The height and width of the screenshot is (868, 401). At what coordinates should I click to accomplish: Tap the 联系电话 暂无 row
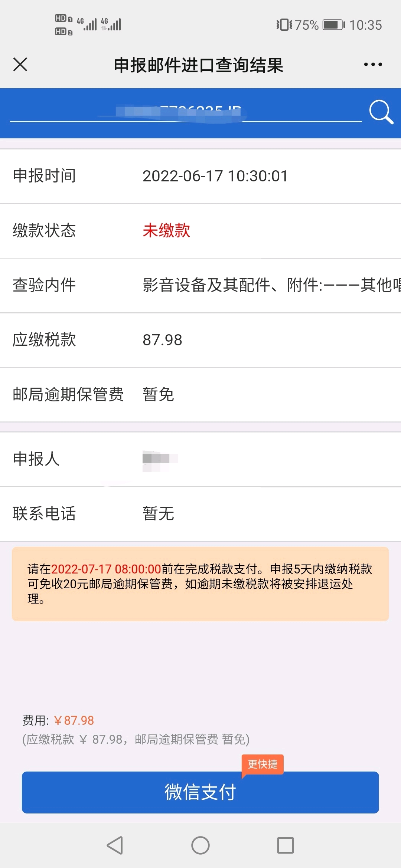pyautogui.click(x=200, y=514)
